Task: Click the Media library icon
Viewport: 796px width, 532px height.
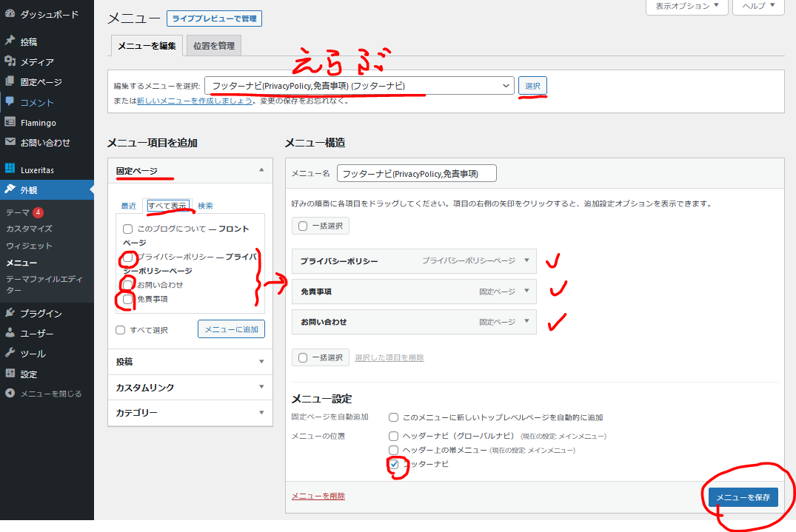Action: pos(10,61)
